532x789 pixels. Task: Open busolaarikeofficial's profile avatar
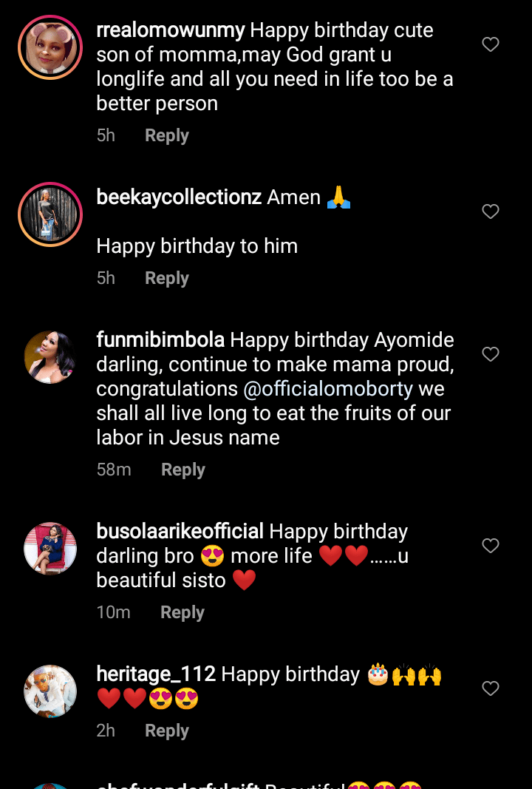pos(50,549)
